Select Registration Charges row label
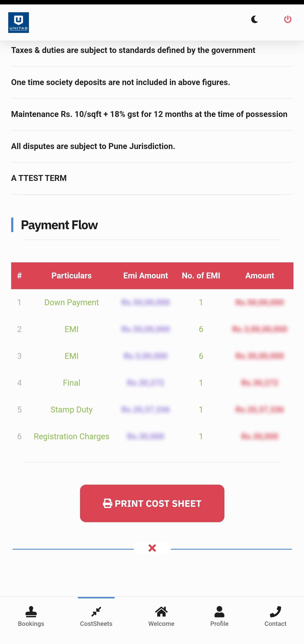 tap(72, 437)
